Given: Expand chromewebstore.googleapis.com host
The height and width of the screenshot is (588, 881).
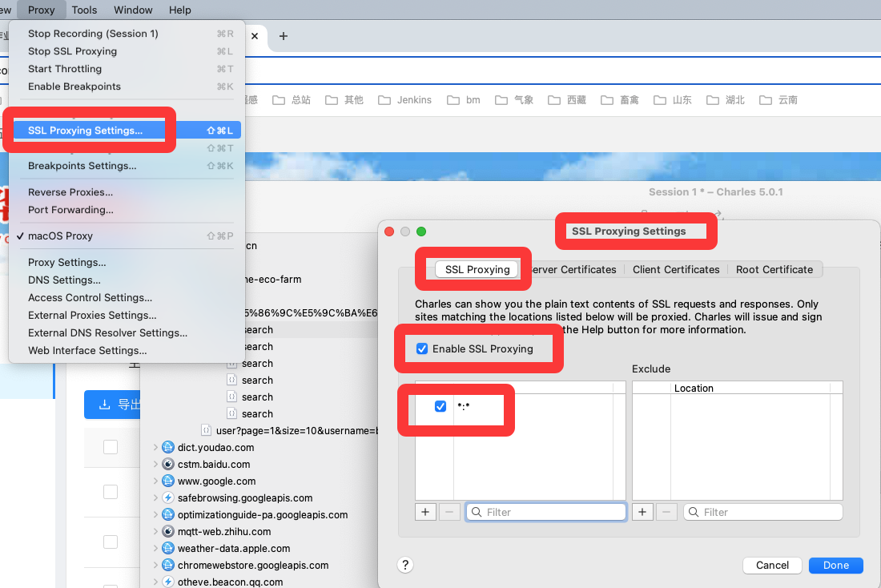Looking at the screenshot, I should click(155, 566).
